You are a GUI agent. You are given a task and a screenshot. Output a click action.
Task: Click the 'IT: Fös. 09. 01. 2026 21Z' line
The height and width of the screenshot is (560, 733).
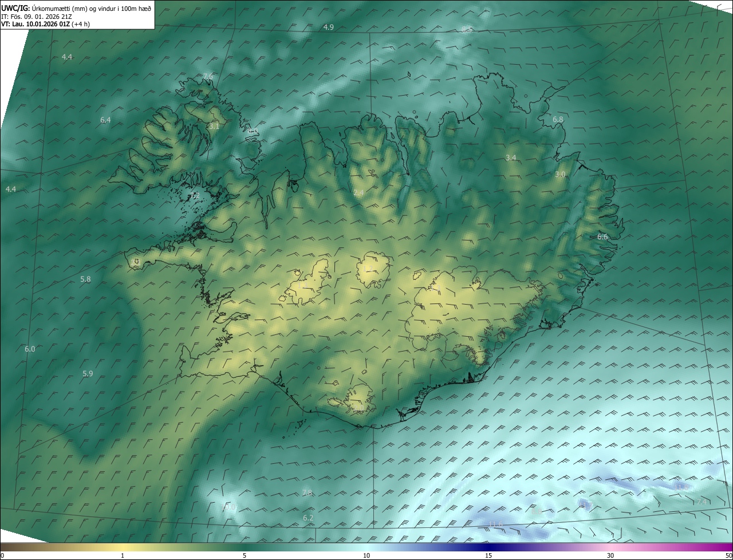point(37,17)
